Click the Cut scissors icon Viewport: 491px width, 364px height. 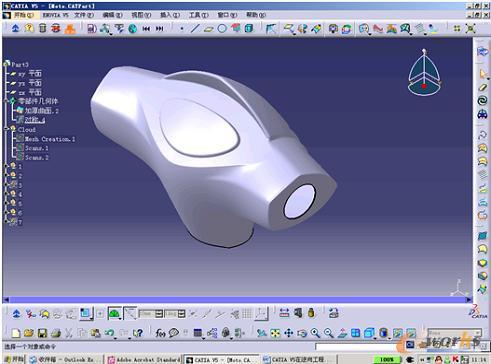pos(69,333)
